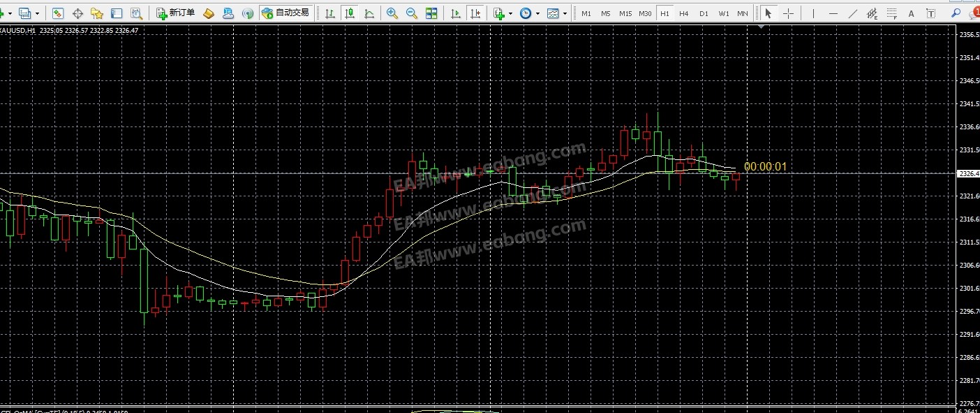Open the periodicity clock dropdown arrow

[x=537, y=13]
